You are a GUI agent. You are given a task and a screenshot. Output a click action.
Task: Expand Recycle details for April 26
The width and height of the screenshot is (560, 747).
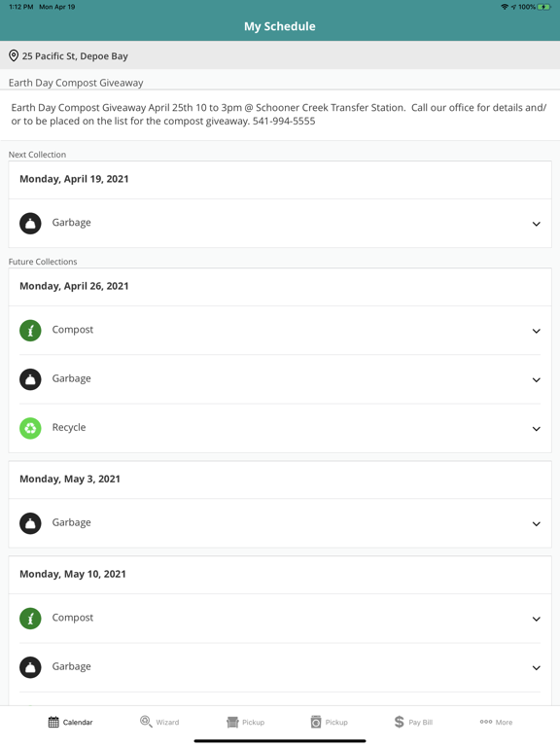[537, 428]
